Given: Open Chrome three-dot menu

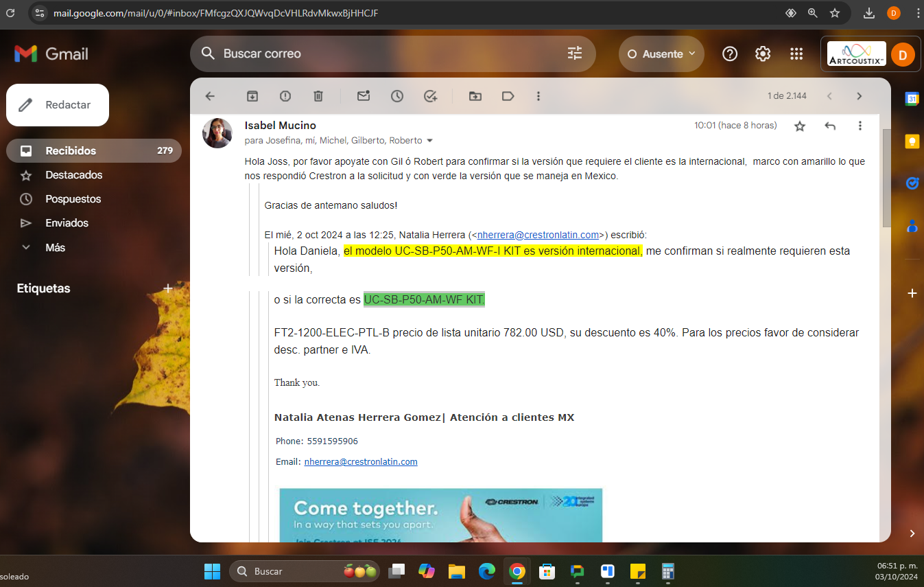Looking at the screenshot, I should tap(917, 12).
